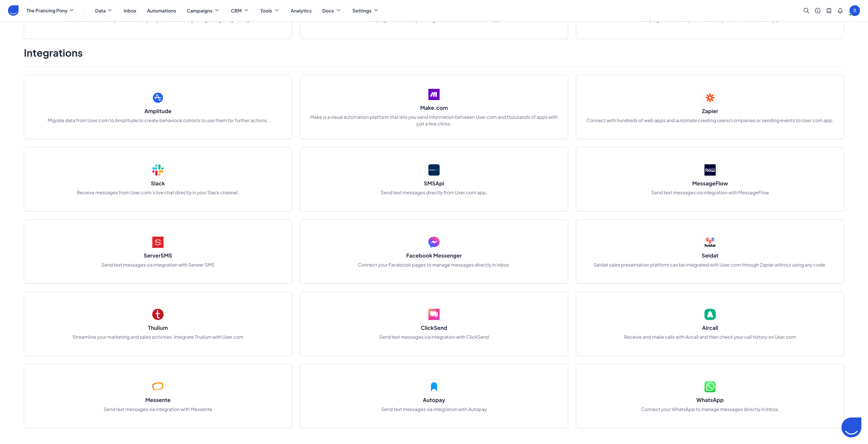Expand the Tools menu
Screen dimensions: 868x444
(x=269, y=11)
